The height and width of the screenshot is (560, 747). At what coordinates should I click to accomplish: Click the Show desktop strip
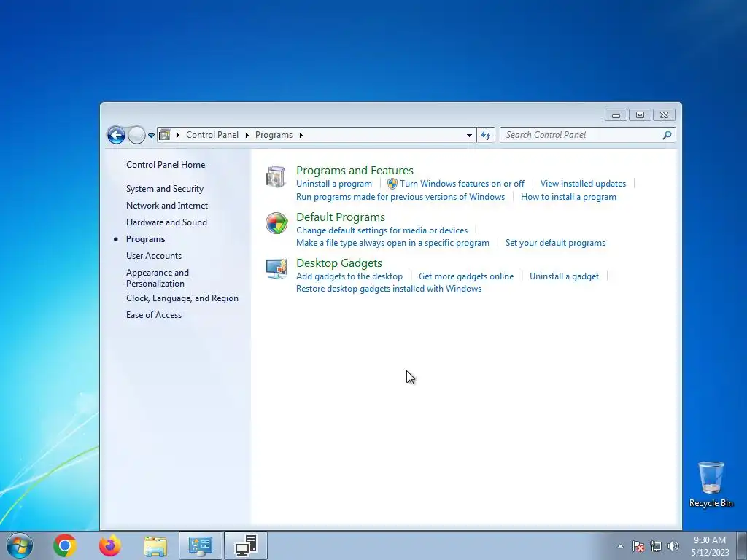(742, 545)
